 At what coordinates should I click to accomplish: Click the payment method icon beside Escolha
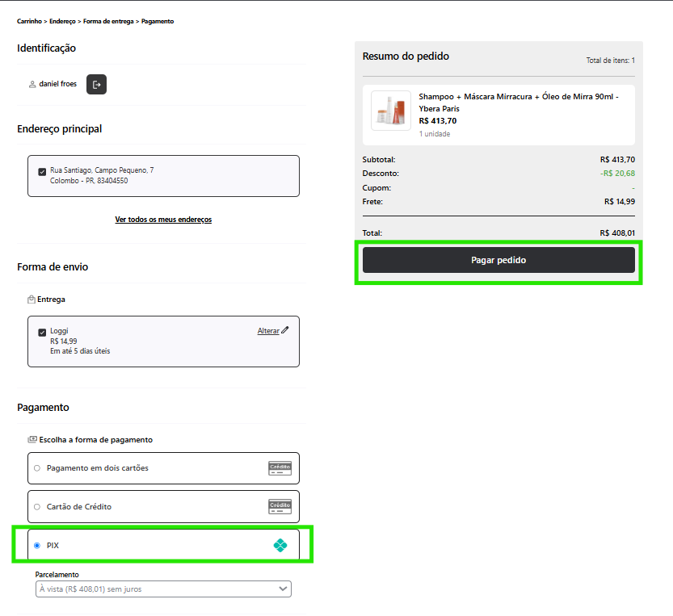[x=32, y=440]
